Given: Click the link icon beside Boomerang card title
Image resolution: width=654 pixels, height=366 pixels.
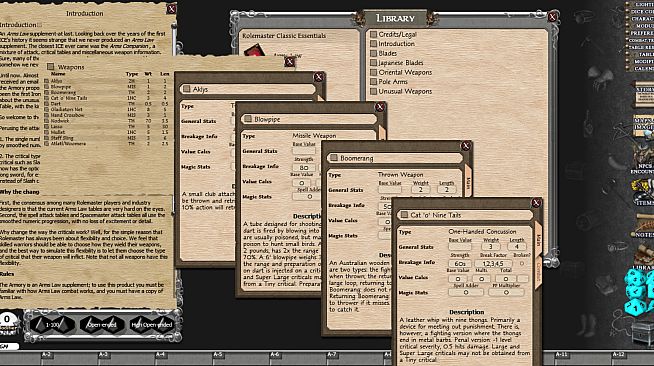Looking at the screenshot, I should pos(334,158).
